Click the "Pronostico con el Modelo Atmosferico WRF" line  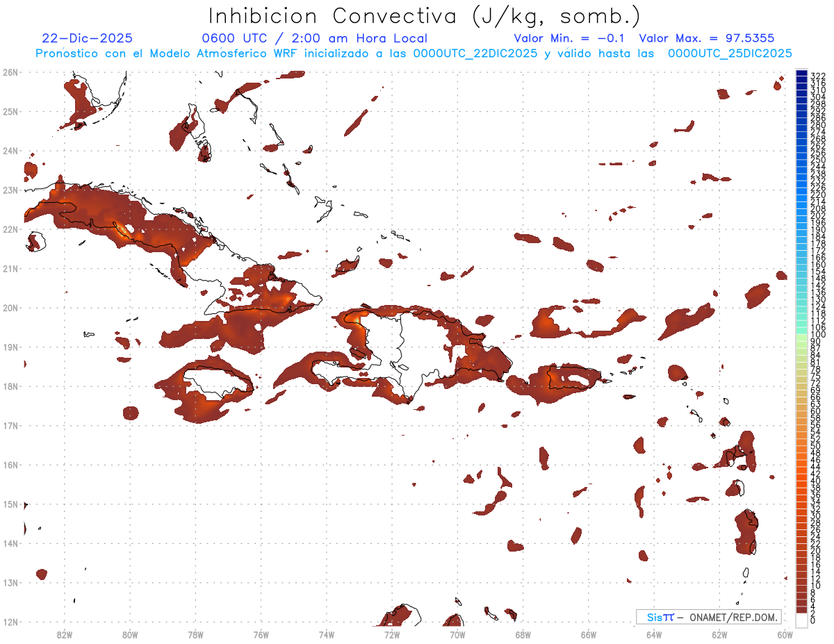point(414,53)
